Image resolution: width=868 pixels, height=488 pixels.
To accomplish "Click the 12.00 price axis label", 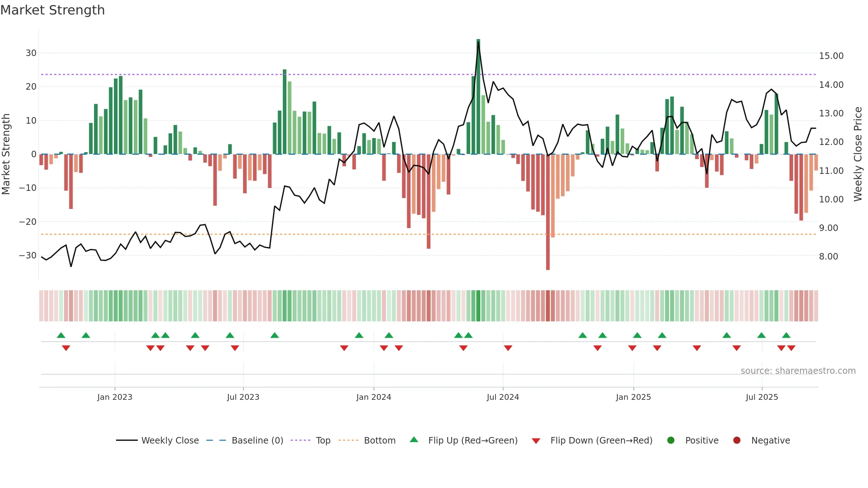I will (831, 142).
